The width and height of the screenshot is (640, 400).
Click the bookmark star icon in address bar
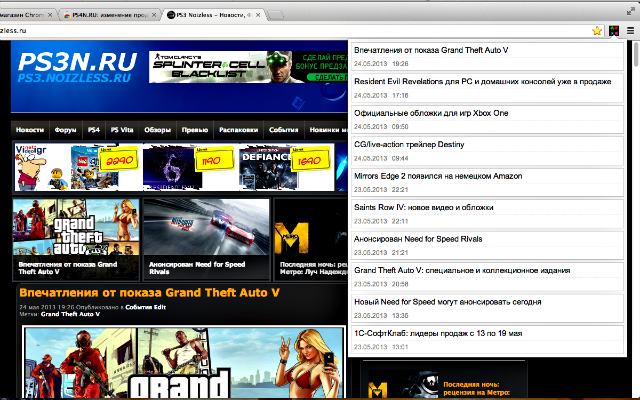point(597,31)
